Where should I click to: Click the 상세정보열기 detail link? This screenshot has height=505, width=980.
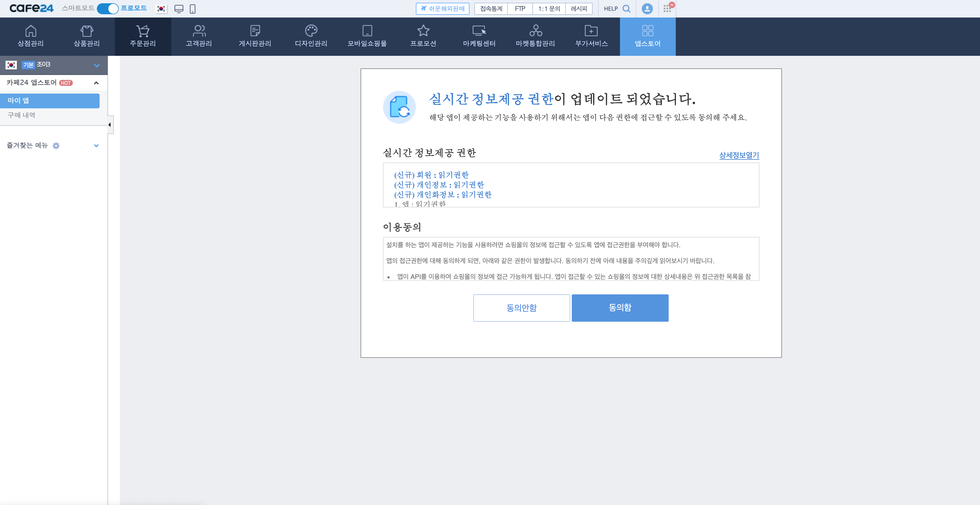click(739, 155)
